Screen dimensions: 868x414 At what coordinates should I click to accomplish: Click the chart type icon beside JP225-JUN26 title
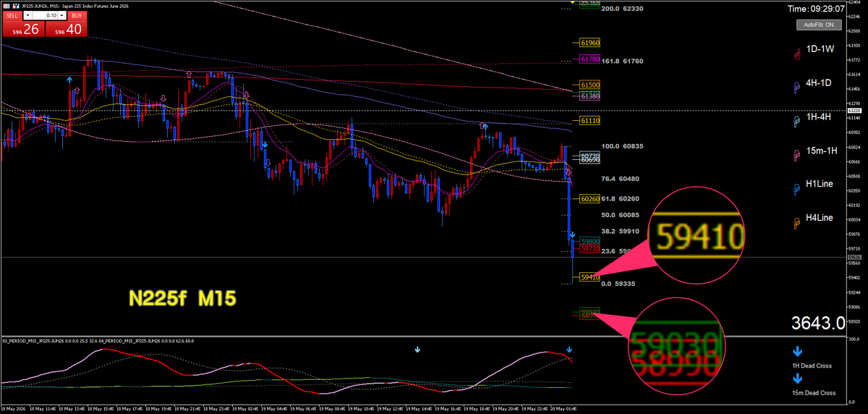tap(16, 4)
